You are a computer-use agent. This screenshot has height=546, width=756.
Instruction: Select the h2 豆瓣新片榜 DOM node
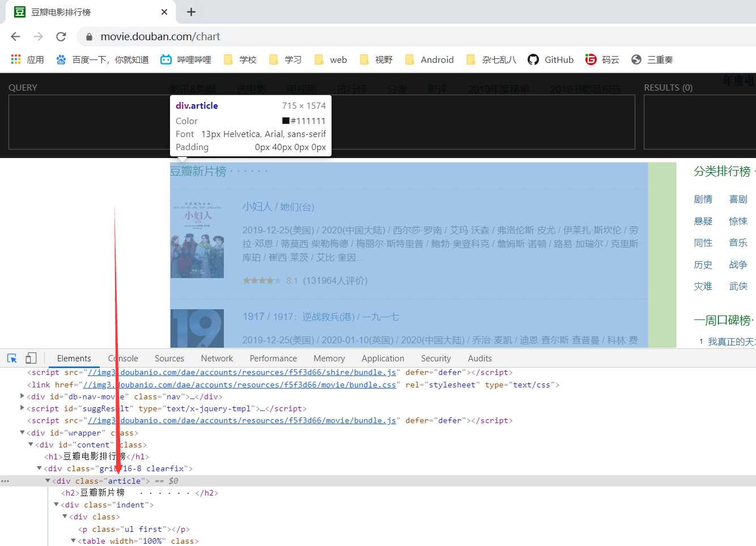coord(139,493)
